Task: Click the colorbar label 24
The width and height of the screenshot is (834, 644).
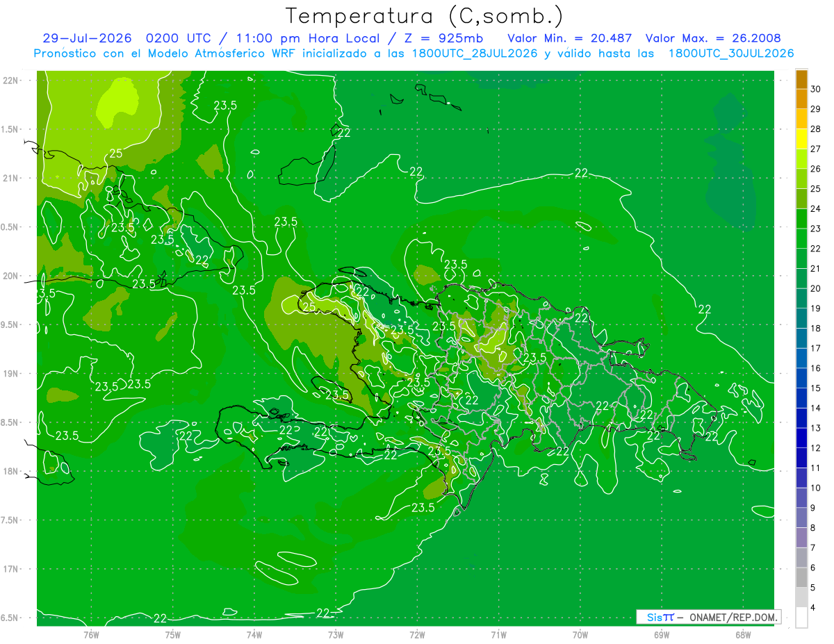Action: click(816, 209)
